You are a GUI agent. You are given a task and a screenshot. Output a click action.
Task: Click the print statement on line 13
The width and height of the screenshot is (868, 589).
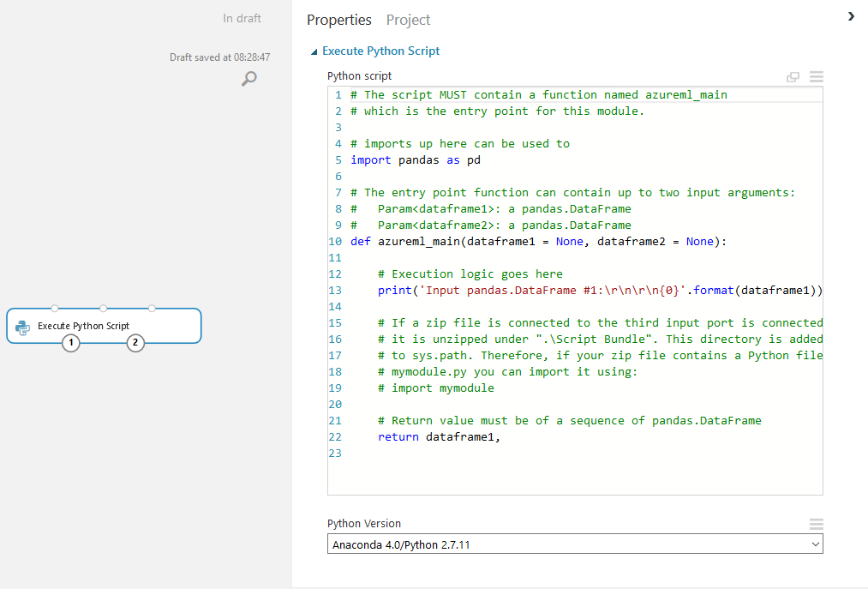click(x=600, y=291)
